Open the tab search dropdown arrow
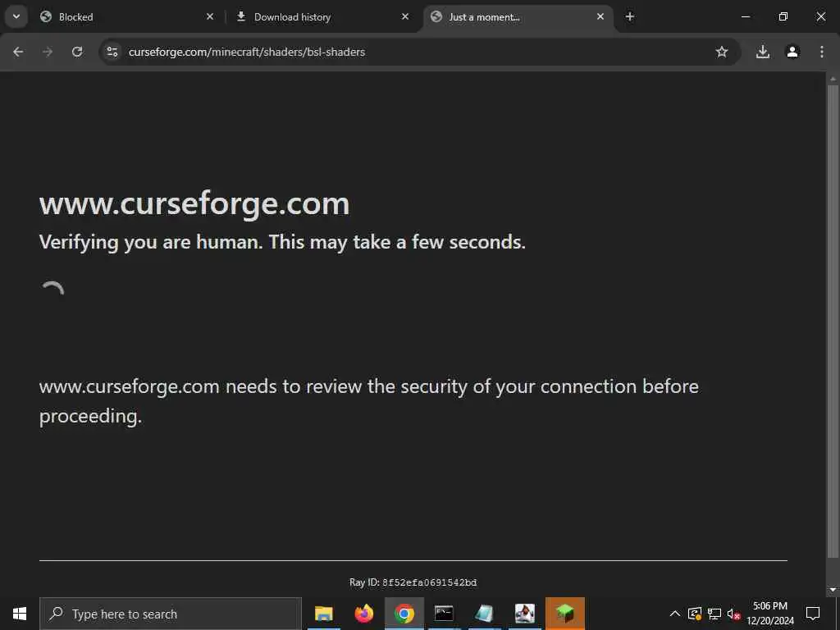 click(16, 16)
